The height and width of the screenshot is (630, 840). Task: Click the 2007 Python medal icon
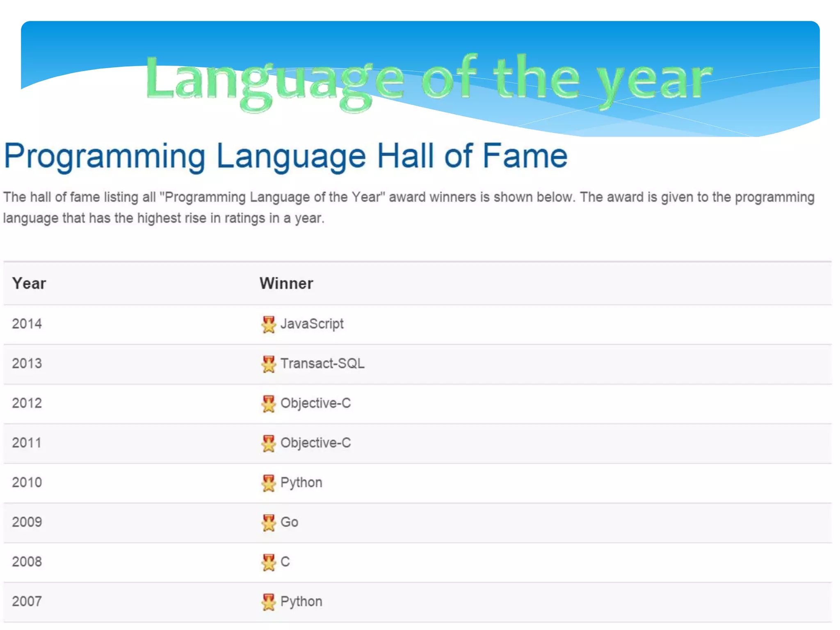tap(268, 602)
